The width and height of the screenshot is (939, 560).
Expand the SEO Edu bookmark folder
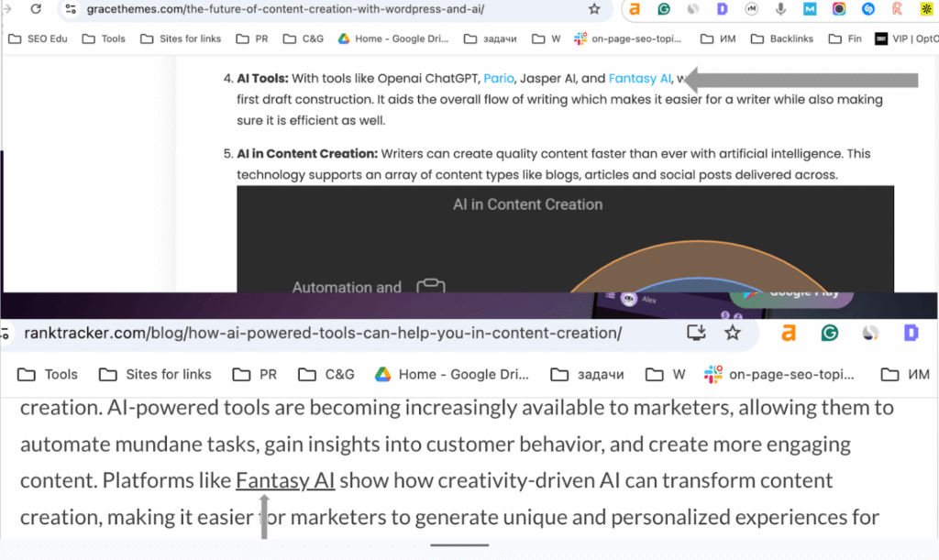[x=38, y=38]
